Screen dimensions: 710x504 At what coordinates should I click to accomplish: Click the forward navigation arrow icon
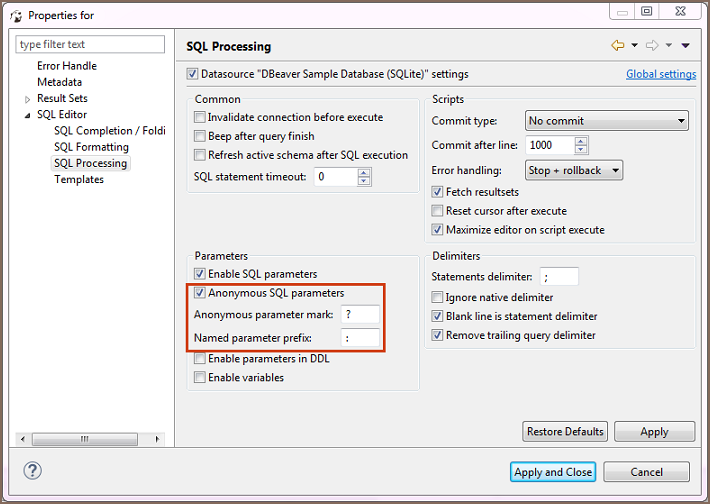point(651,46)
